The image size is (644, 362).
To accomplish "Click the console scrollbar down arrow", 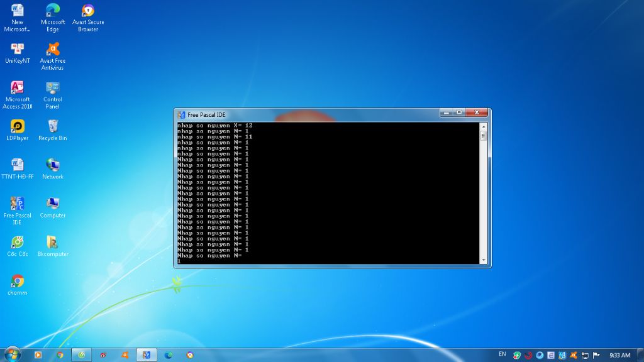I will coord(484,260).
